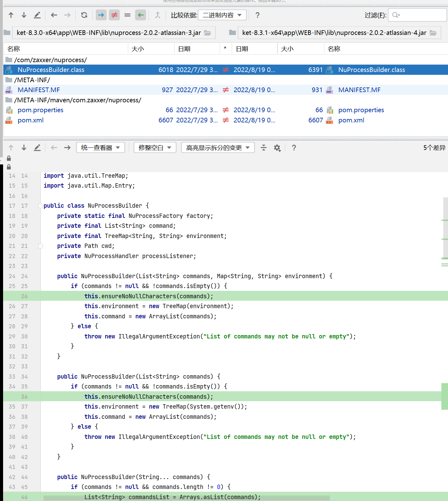Toggle the fold marker at line 21

[40, 246]
